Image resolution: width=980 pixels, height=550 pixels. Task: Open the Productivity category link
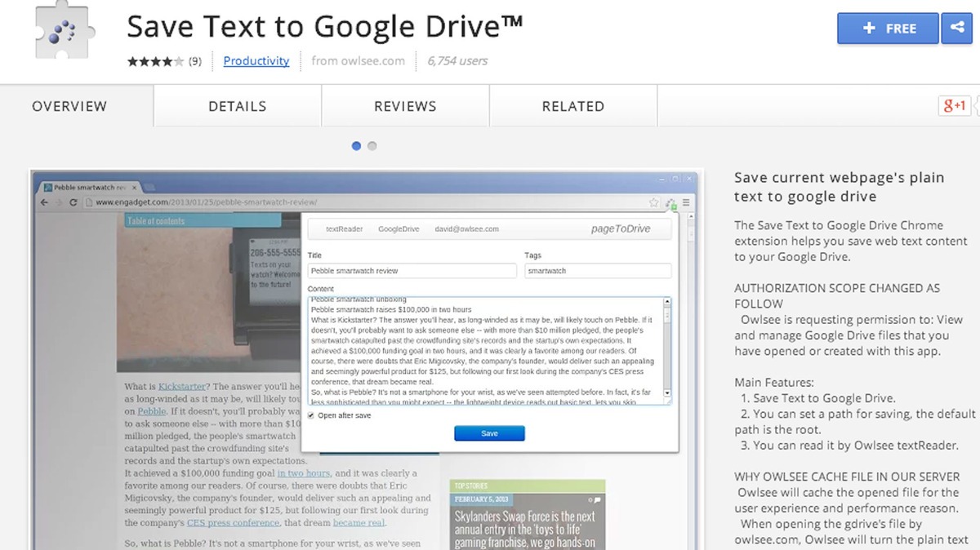256,60
